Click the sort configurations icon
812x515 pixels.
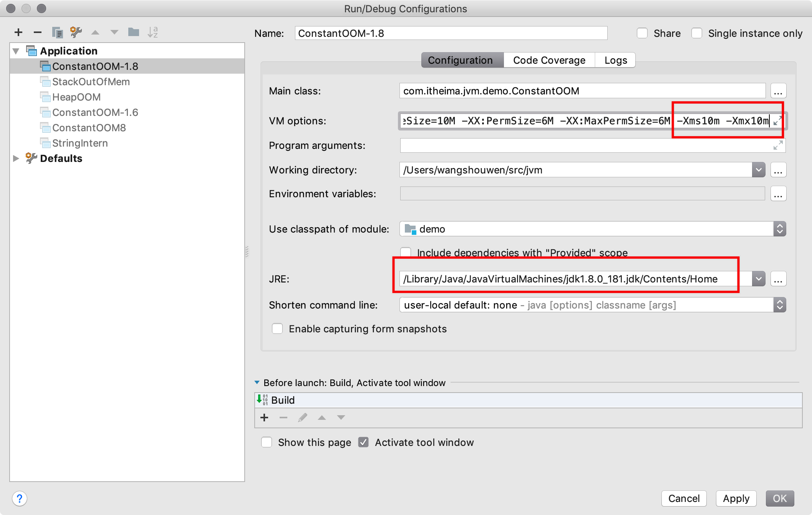[x=153, y=33]
